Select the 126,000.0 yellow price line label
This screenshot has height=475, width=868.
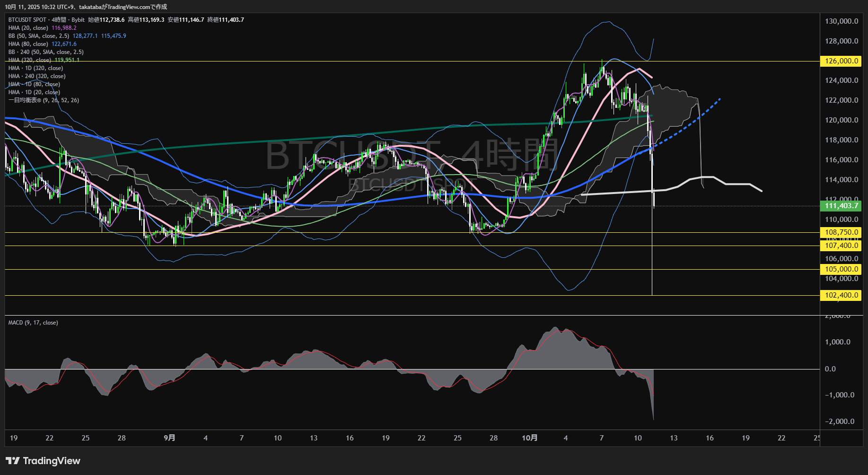841,61
